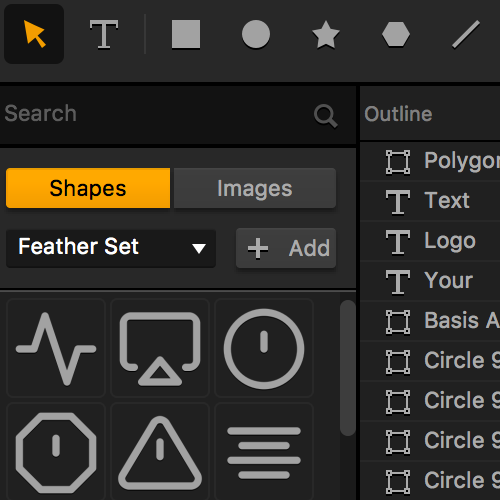Insert the alert circle shape
The height and width of the screenshot is (500, 500).
pos(264,348)
